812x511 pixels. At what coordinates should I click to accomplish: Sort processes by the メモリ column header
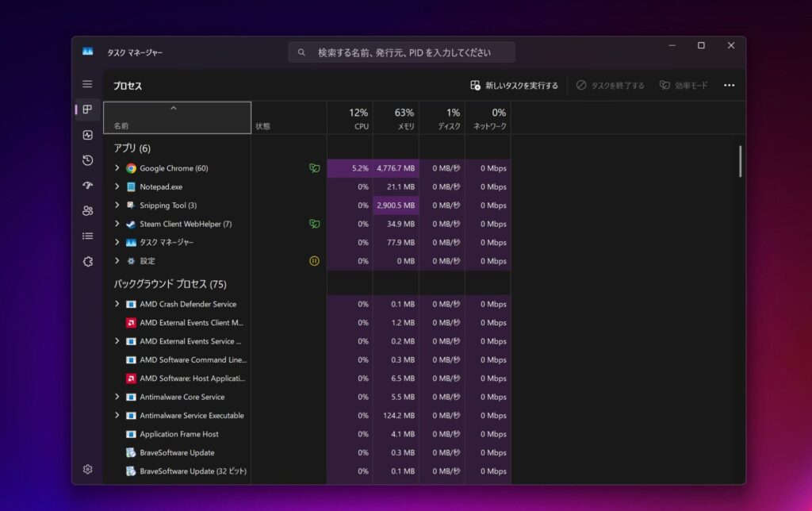click(396, 118)
